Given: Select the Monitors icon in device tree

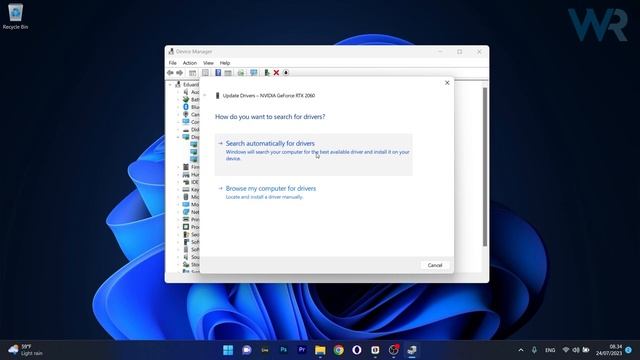Looking at the screenshot, I should (x=186, y=204).
